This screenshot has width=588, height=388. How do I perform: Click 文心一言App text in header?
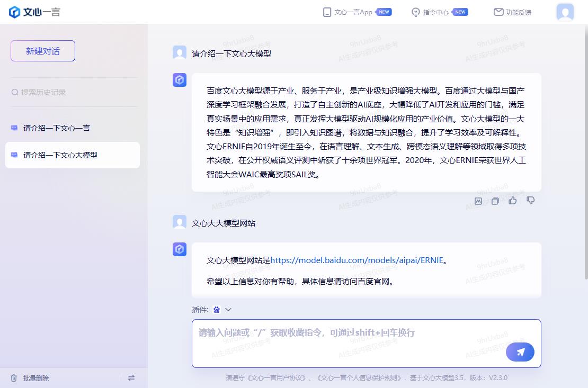click(353, 12)
